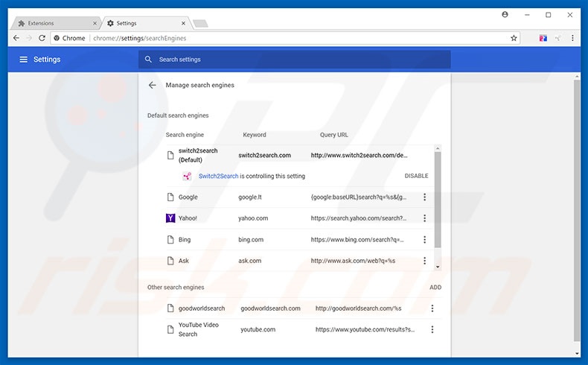The width and height of the screenshot is (588, 365).
Task: Focus the Search settings input field
Action: 295,60
